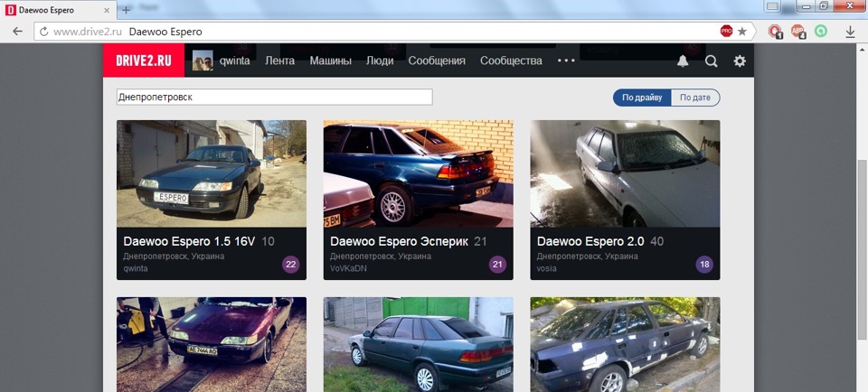Open qwinta user link under first card
Screen dimensions: 868x392
[x=136, y=268]
